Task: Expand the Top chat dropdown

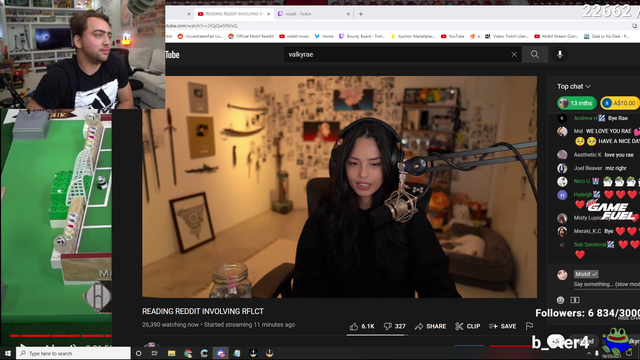Action: tap(574, 87)
